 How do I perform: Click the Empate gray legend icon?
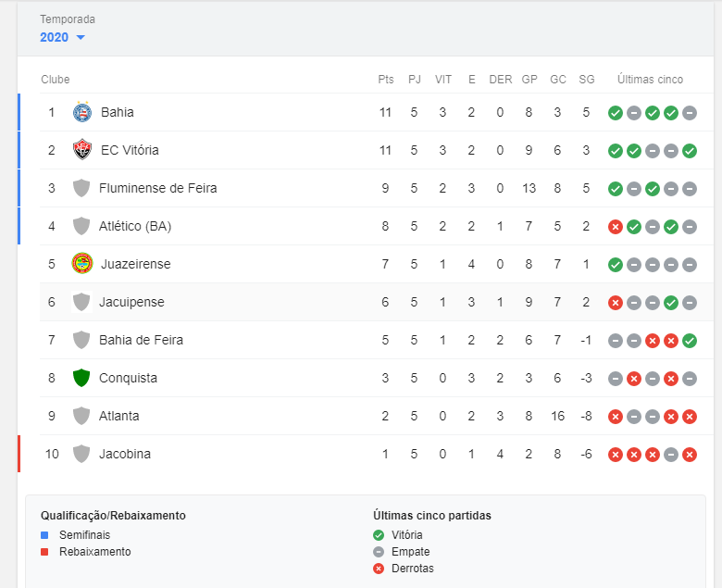(379, 552)
